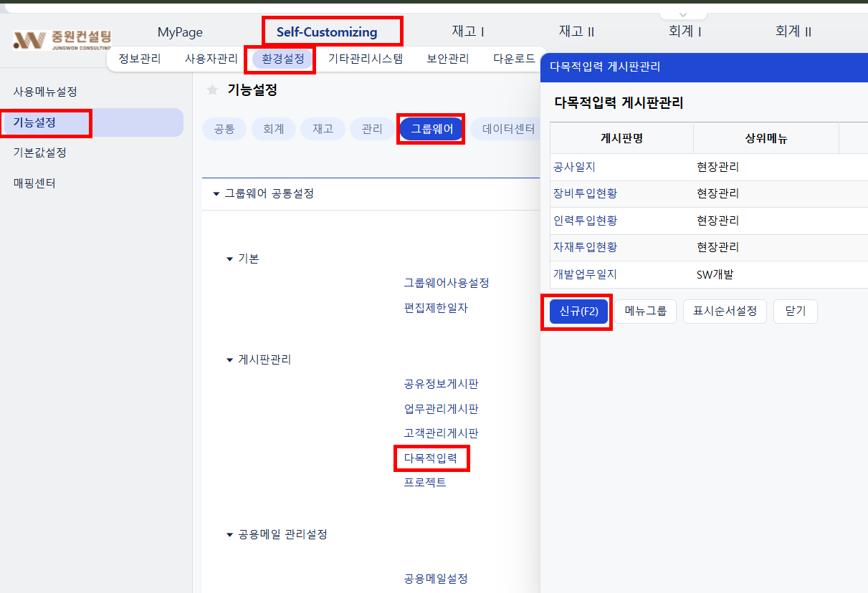868x593 pixels.
Task: Open 기본값설정 in the sidebar
Action: [40, 153]
